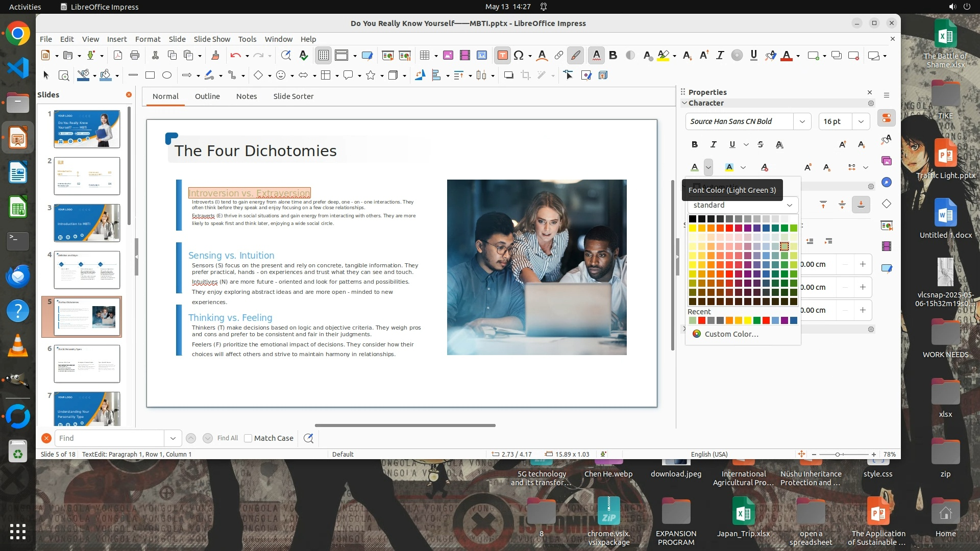Toggle Italic in the Character panel
The height and width of the screenshot is (551, 980).
pyautogui.click(x=714, y=145)
